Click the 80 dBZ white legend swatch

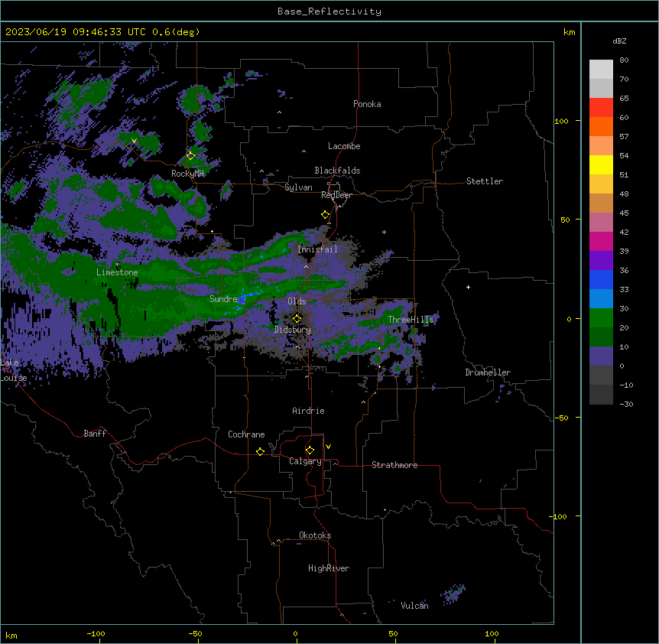click(601, 70)
